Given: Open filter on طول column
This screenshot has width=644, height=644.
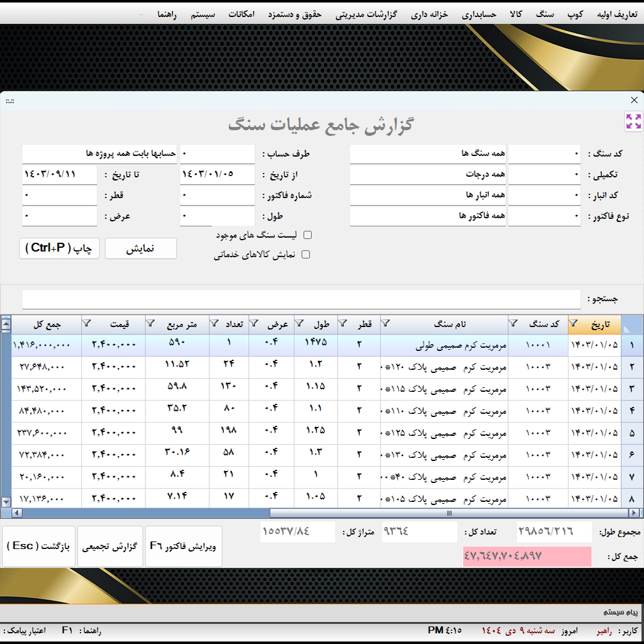Looking at the screenshot, I should 300,324.
